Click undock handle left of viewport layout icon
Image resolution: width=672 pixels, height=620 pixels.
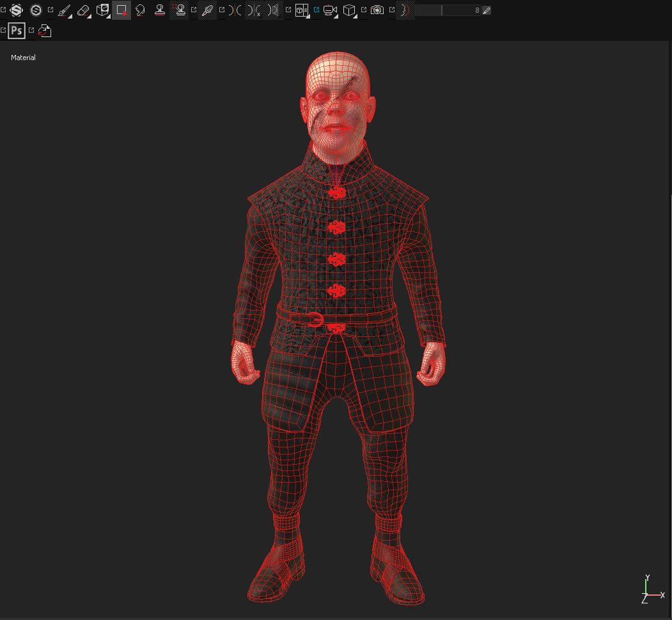click(x=288, y=10)
